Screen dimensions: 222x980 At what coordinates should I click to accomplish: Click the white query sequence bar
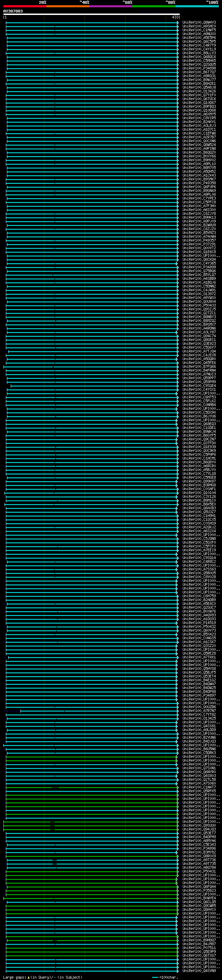pos(92,14)
